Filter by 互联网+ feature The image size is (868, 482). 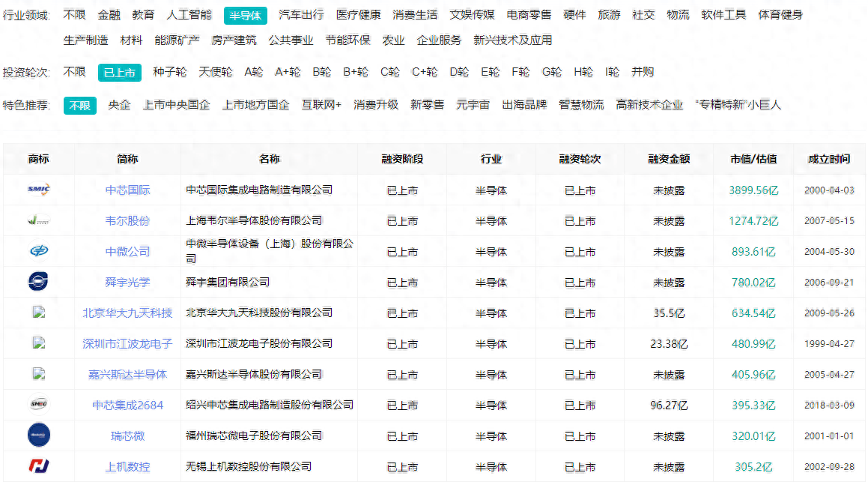321,105
